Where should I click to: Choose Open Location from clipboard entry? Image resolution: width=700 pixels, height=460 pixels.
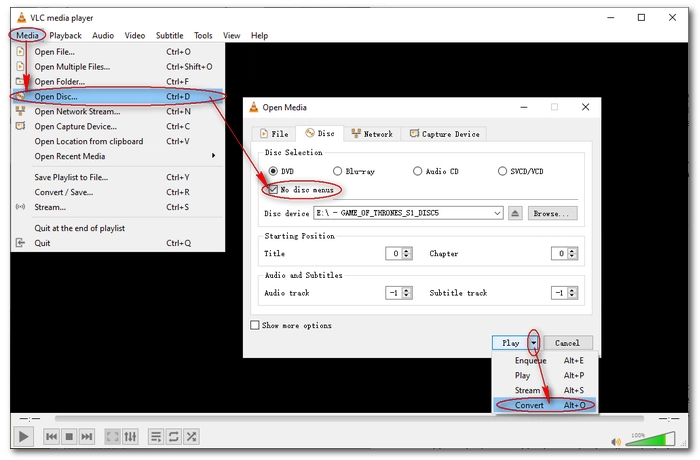[118, 141]
